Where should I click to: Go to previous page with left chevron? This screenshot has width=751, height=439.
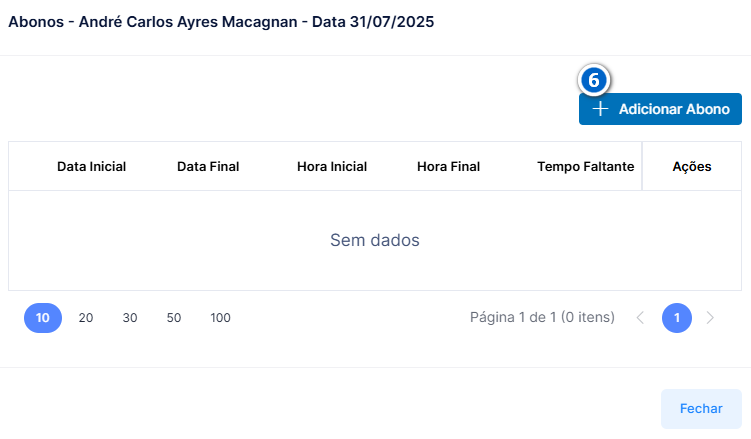640,318
